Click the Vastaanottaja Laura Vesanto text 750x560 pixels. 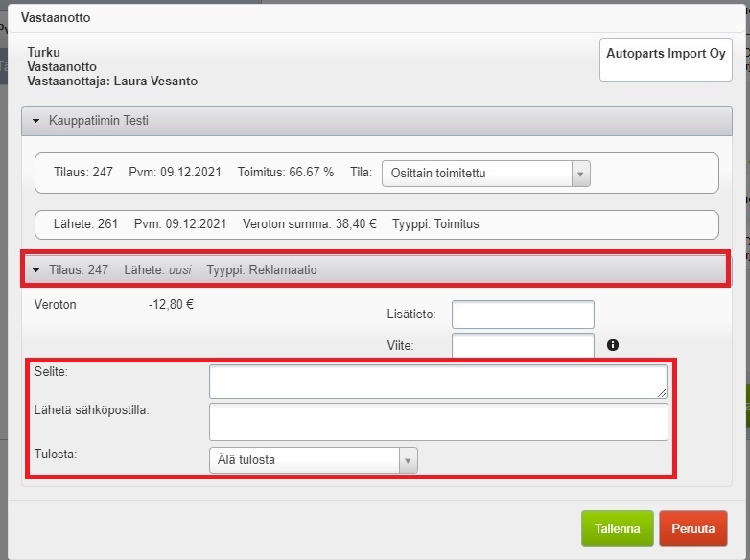pos(112,82)
